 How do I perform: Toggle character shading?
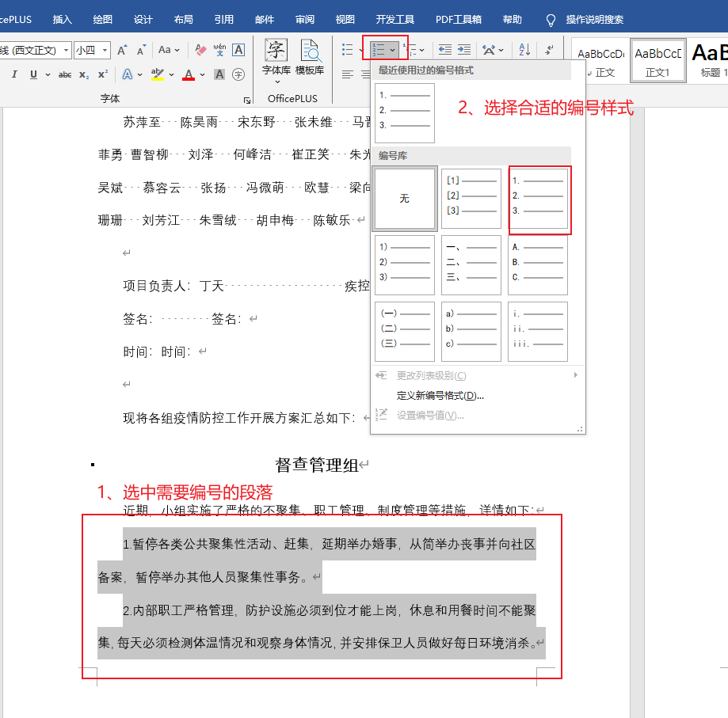tap(219, 74)
